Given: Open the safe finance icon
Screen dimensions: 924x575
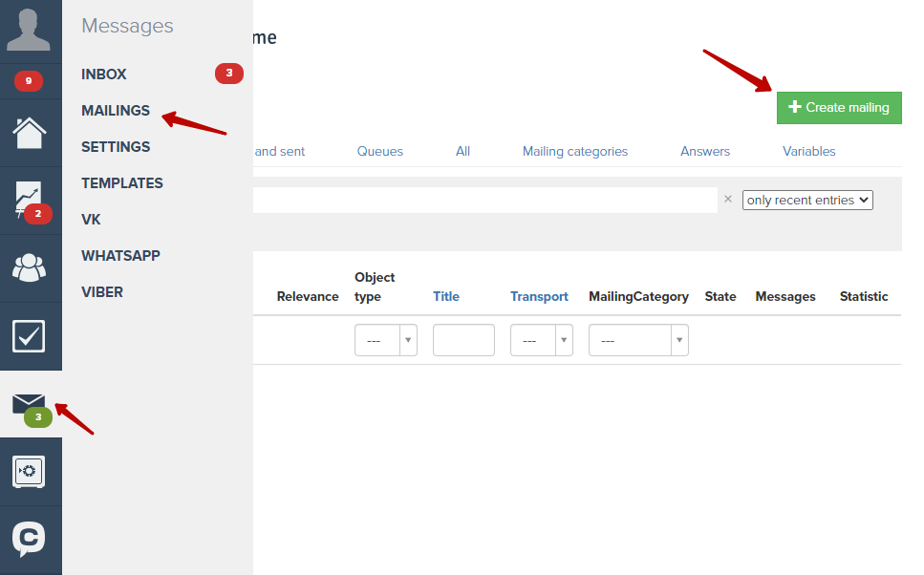Looking at the screenshot, I should (29, 472).
